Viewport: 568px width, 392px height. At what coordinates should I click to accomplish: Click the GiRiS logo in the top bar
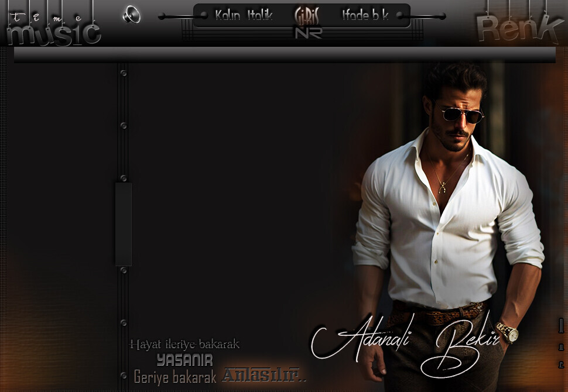pyautogui.click(x=307, y=15)
